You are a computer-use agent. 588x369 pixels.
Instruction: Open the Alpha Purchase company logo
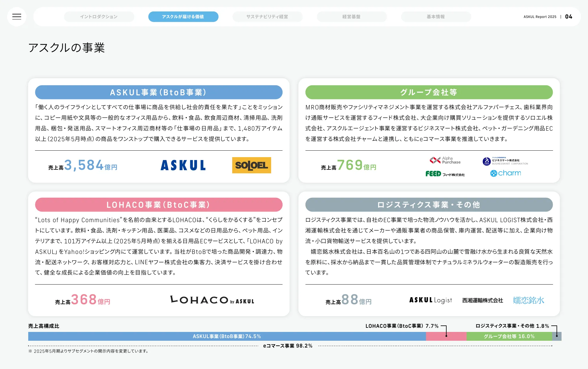[x=445, y=160]
